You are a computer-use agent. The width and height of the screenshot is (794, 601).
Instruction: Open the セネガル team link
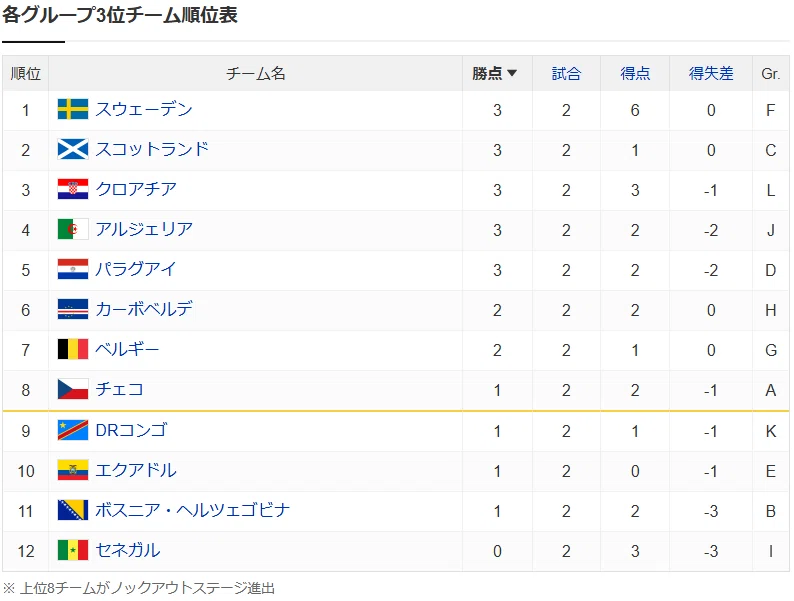128,550
